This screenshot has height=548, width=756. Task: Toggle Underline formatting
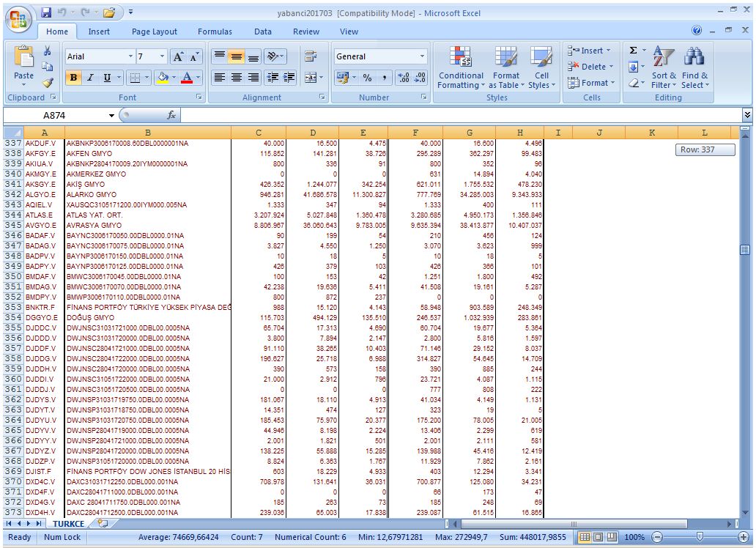(x=107, y=77)
